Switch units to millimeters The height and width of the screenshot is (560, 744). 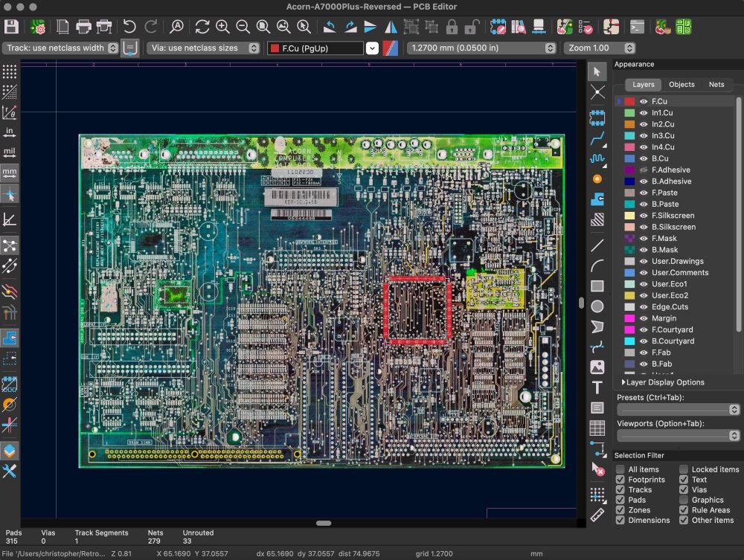[10, 172]
